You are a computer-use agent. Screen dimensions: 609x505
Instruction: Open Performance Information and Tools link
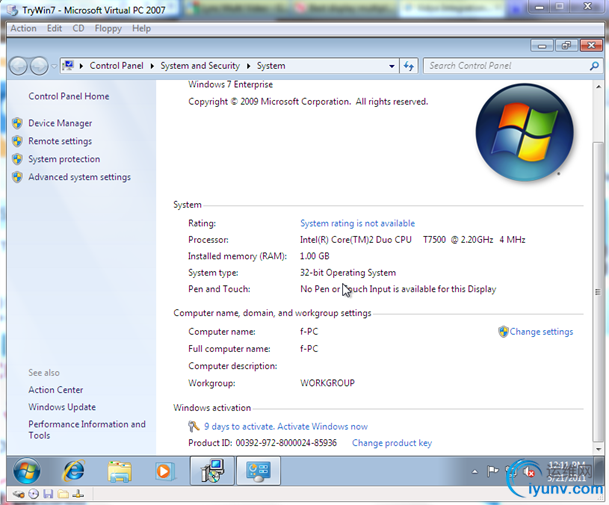87,430
